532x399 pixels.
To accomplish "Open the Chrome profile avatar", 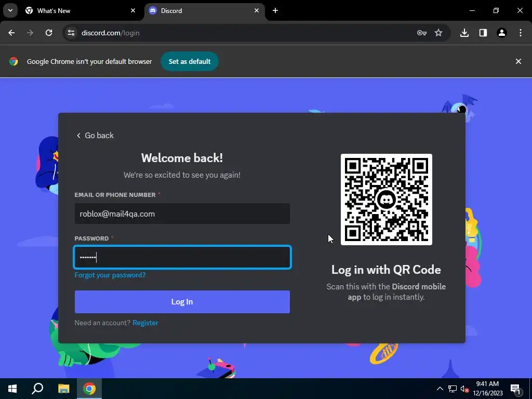I will [502, 33].
